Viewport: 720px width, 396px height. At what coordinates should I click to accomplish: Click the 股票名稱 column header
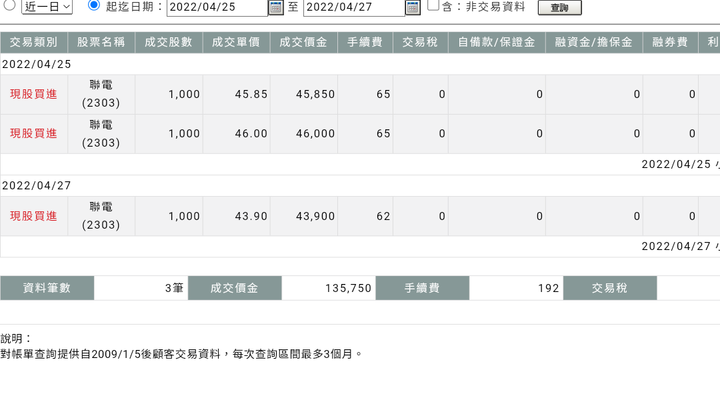(101, 42)
